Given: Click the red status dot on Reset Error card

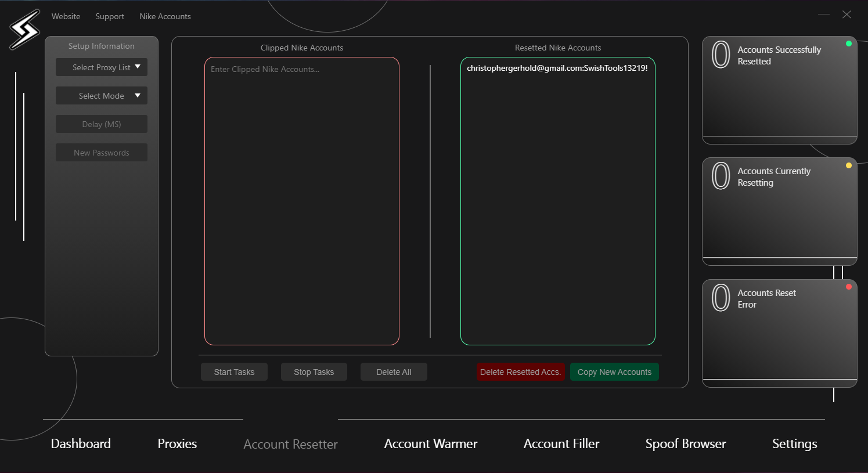Looking at the screenshot, I should pos(848,287).
